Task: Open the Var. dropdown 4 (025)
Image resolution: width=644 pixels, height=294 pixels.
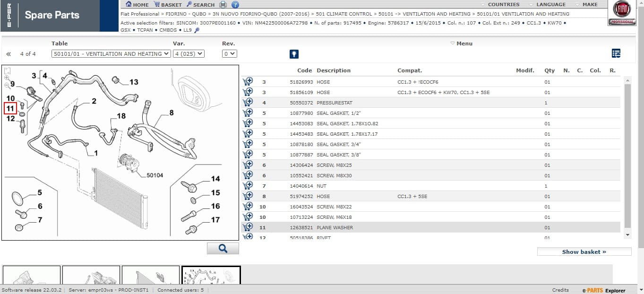Action: pos(189,54)
